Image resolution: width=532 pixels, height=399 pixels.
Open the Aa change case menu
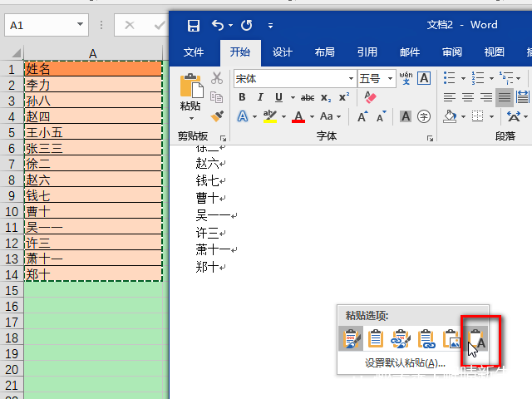[330, 116]
